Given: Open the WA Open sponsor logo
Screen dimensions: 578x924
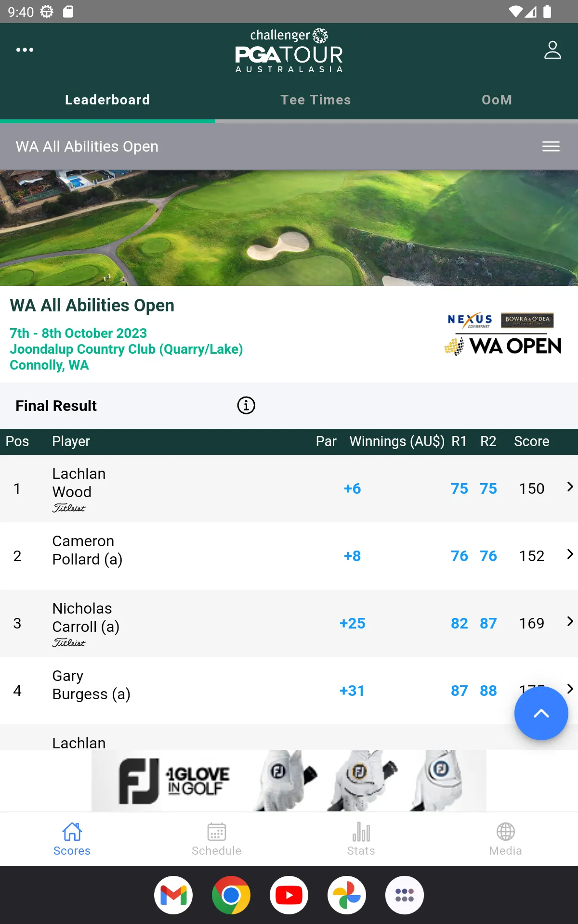Looking at the screenshot, I should point(503,334).
